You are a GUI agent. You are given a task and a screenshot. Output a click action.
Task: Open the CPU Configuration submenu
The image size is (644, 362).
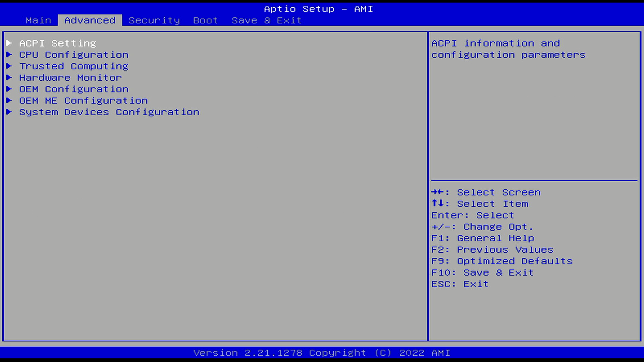coord(74,55)
